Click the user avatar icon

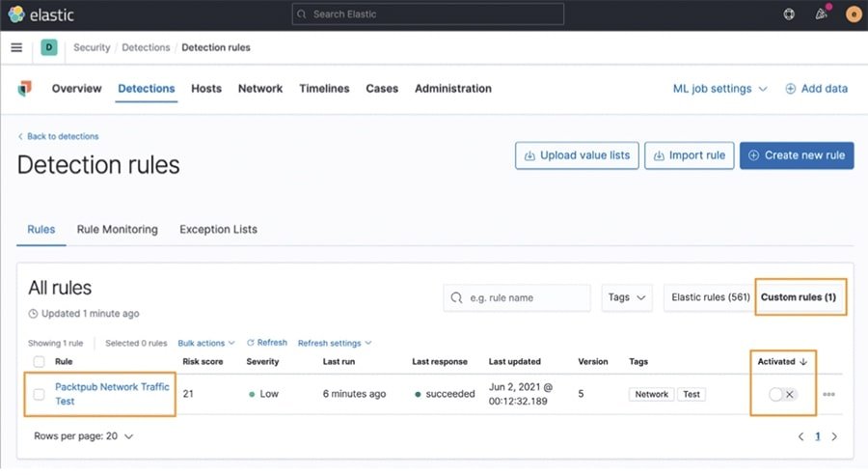click(853, 14)
